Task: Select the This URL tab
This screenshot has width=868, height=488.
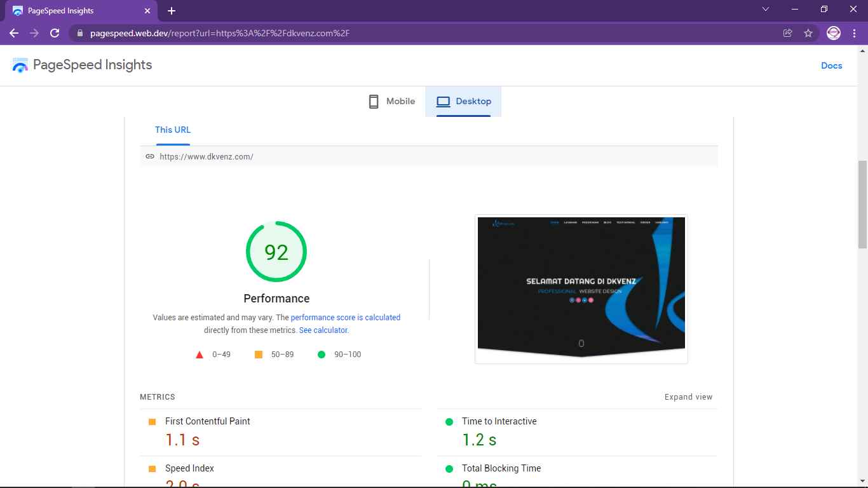Action: coord(173,130)
